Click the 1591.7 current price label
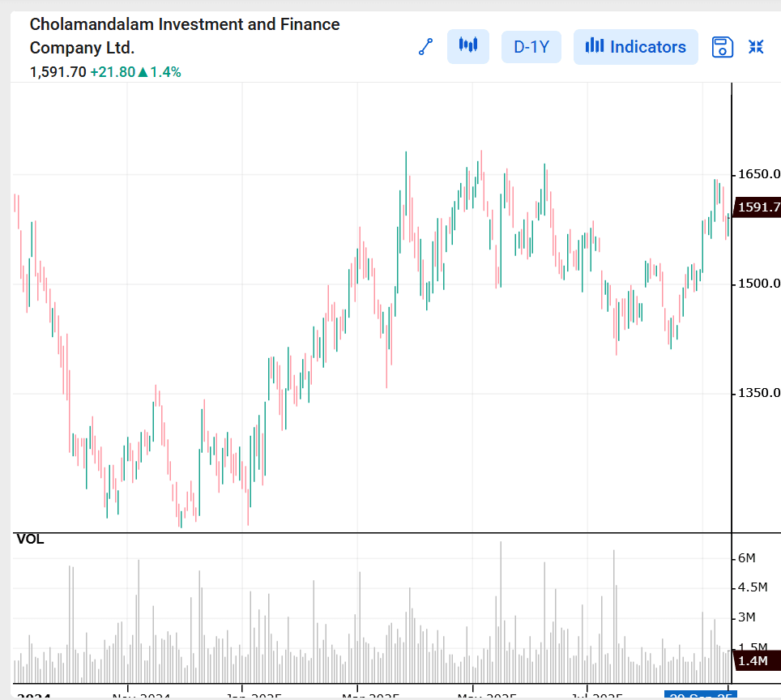Viewport: 781px width, 700px height. 758,207
